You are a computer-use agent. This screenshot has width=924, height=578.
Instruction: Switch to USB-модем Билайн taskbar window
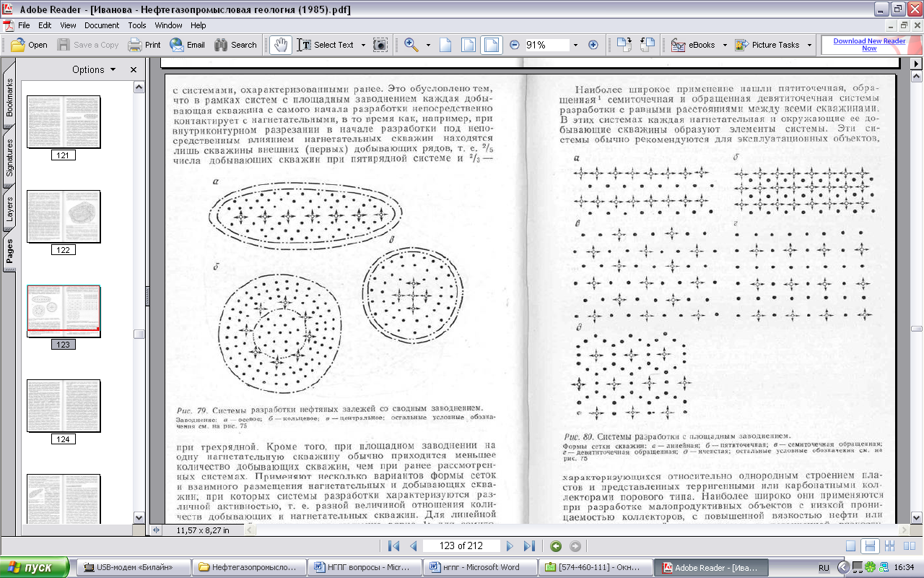(x=134, y=567)
